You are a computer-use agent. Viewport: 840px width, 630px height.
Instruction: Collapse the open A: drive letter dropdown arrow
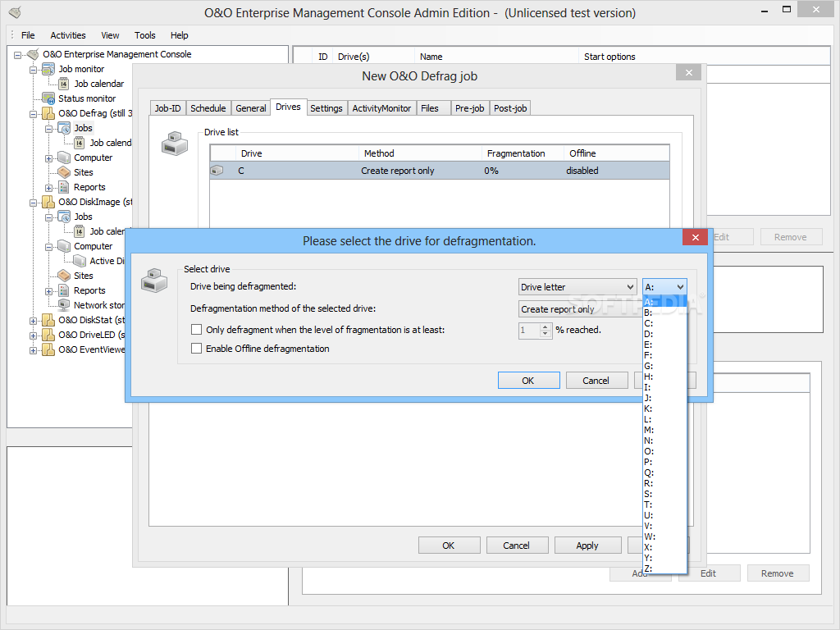(680, 287)
